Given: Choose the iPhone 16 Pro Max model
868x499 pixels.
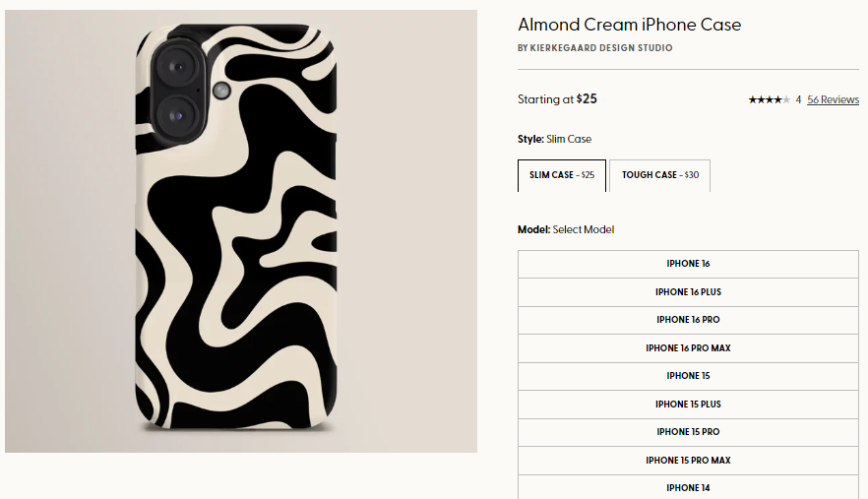Looking at the screenshot, I should [688, 348].
